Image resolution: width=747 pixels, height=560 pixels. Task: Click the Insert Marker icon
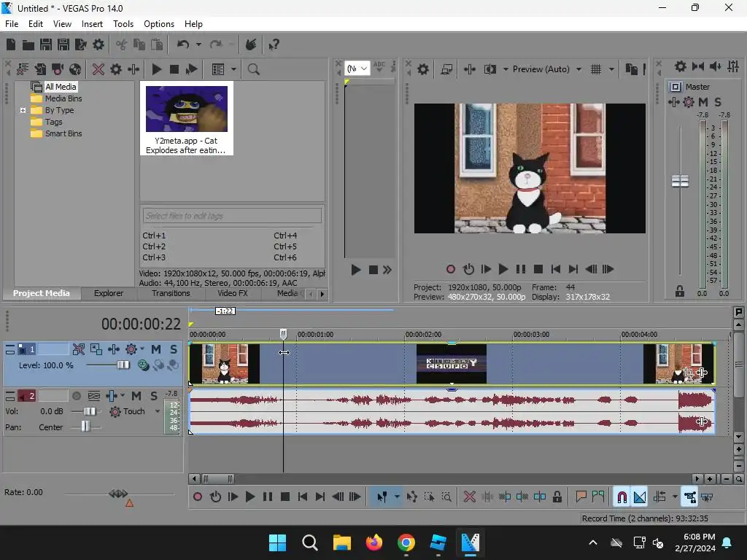point(581,497)
